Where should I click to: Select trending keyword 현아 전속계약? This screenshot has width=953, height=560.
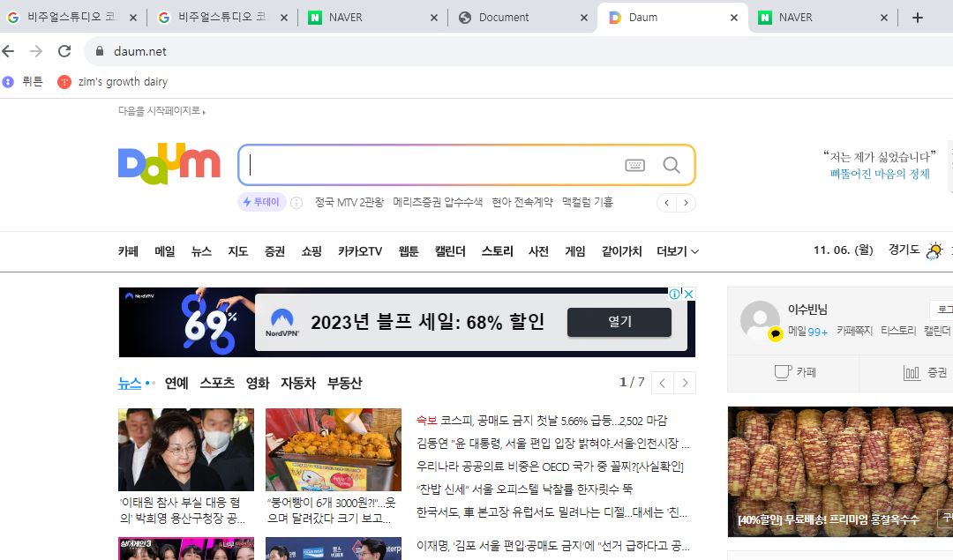[x=522, y=202]
